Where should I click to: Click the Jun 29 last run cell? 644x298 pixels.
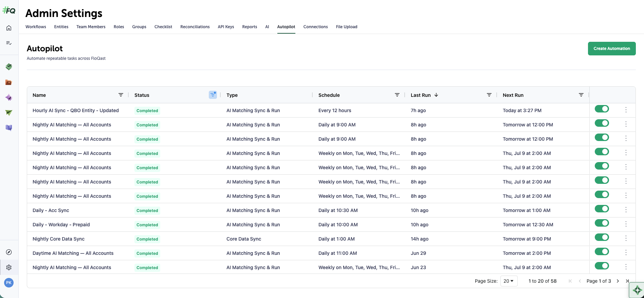(418, 253)
